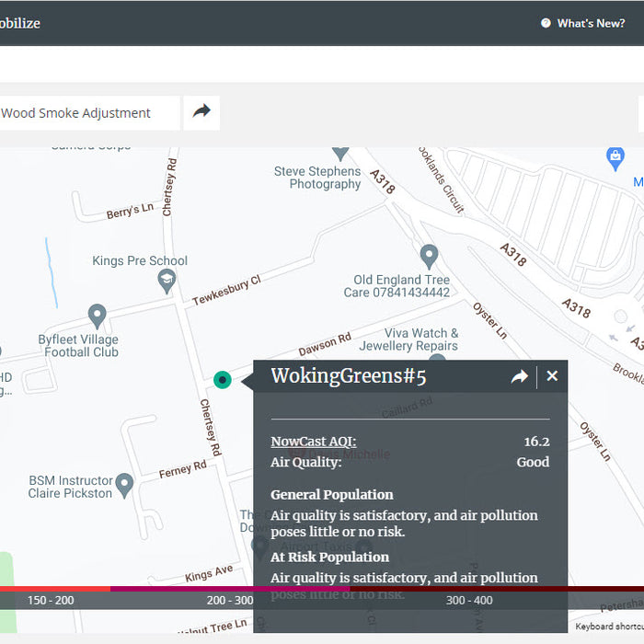Open the What's New? menu item
Screen dimensions: 644x644
pos(591,23)
